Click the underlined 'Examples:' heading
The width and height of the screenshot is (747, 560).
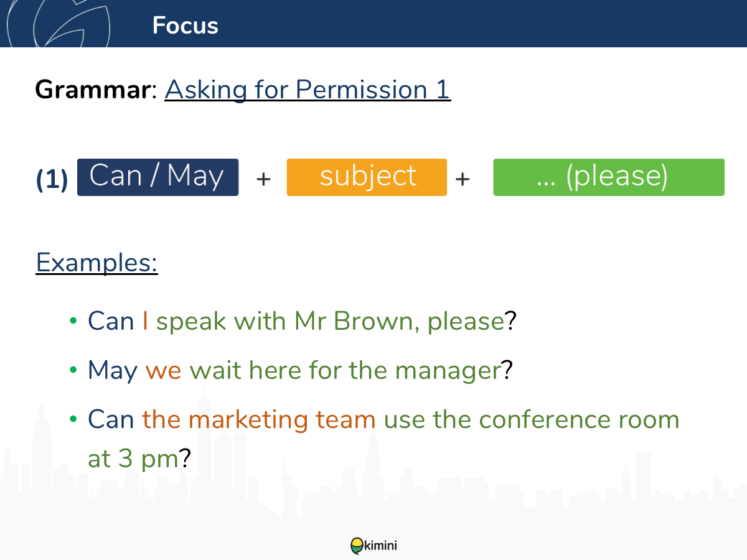[97, 263]
